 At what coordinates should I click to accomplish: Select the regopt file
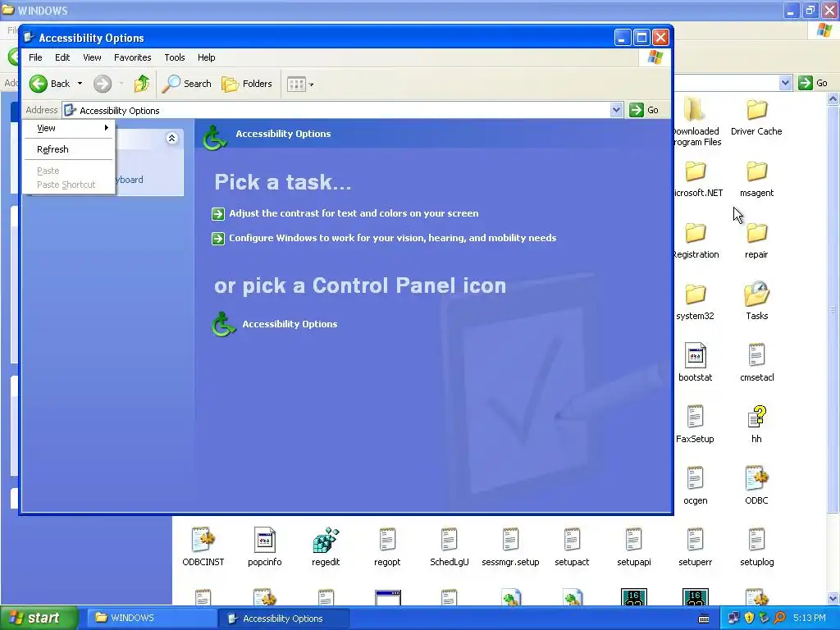click(387, 547)
